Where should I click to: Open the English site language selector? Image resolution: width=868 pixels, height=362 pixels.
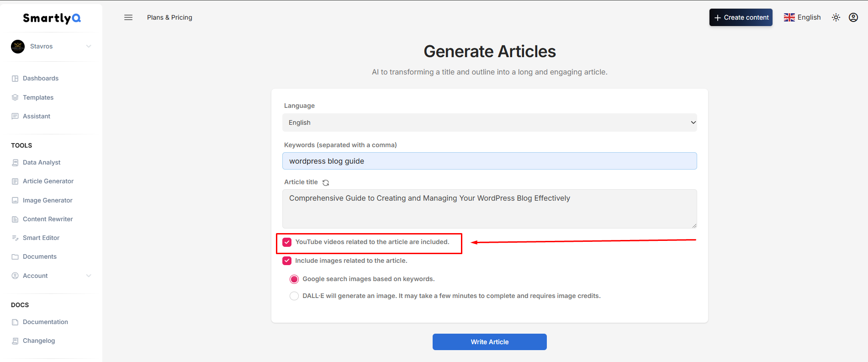(x=802, y=17)
